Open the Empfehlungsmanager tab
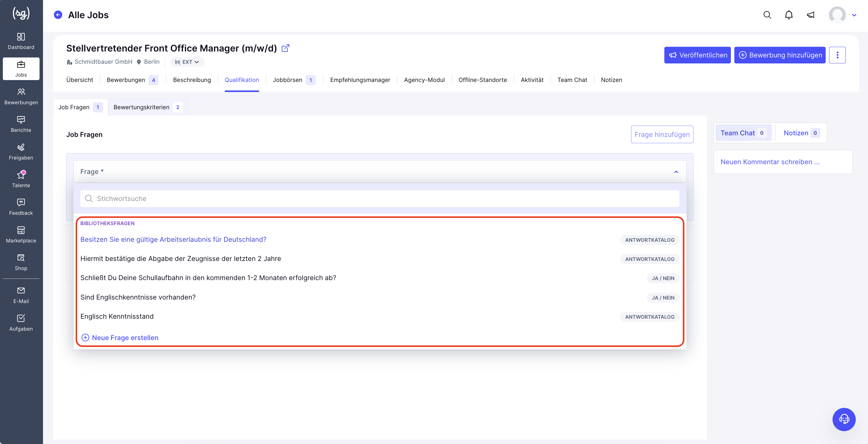This screenshot has width=868, height=444. pyautogui.click(x=360, y=80)
